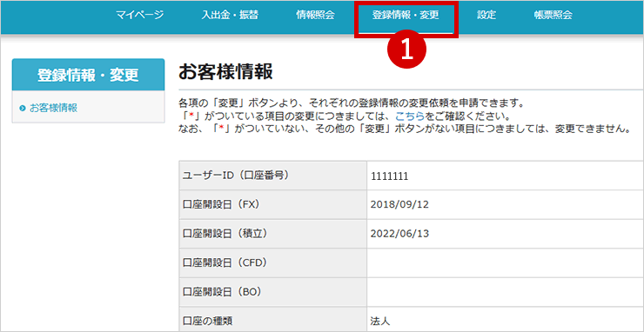Open the 帳票照会 menu item
This screenshot has height=332, width=644.
553,16
